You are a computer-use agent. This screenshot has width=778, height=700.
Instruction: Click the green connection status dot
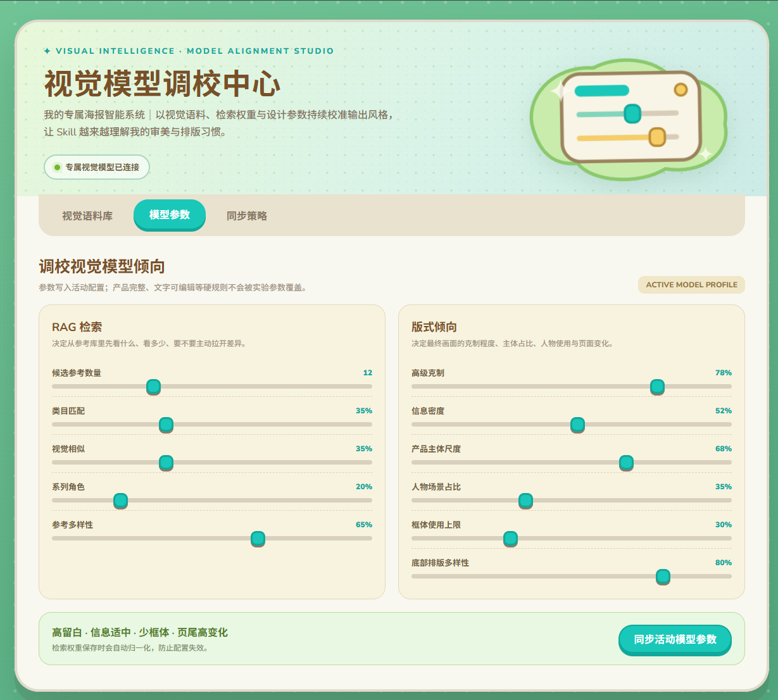57,168
